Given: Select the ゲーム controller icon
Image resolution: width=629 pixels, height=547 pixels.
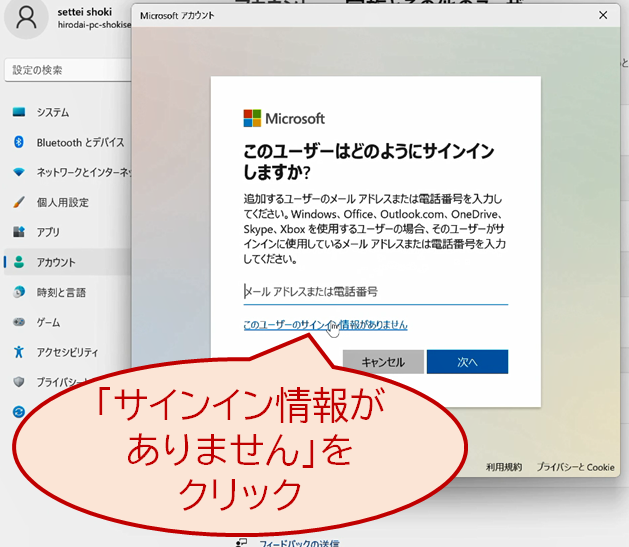Looking at the screenshot, I should 19,322.
